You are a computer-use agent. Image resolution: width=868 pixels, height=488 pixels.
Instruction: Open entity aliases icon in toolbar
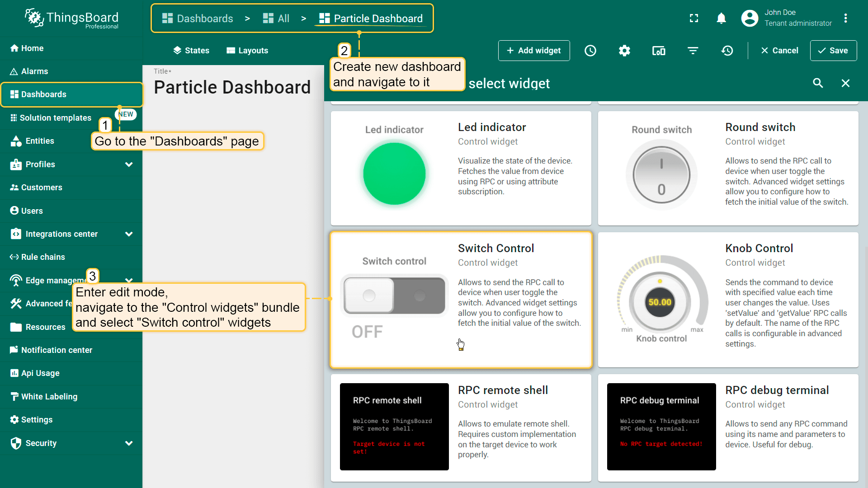[659, 51]
